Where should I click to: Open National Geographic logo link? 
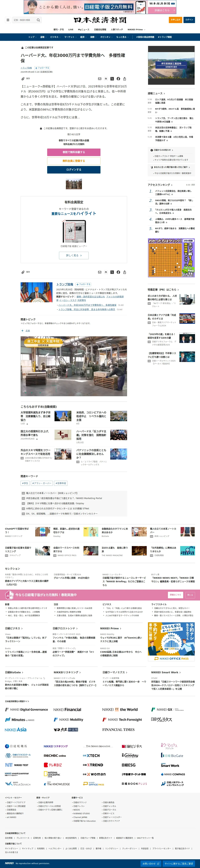tap(52, 774)
